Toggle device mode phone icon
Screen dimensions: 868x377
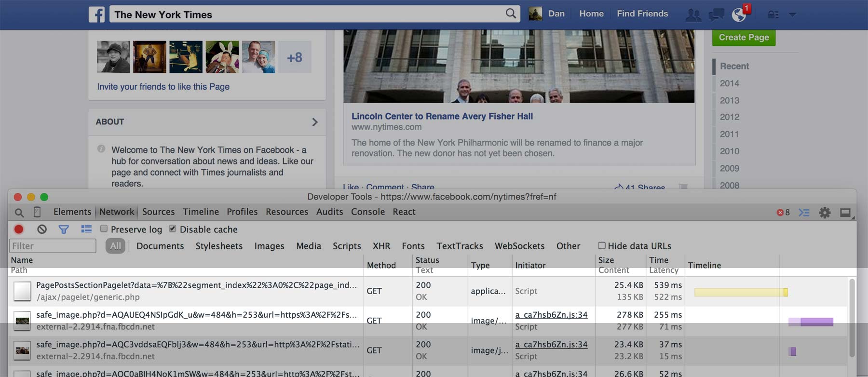coord(37,212)
